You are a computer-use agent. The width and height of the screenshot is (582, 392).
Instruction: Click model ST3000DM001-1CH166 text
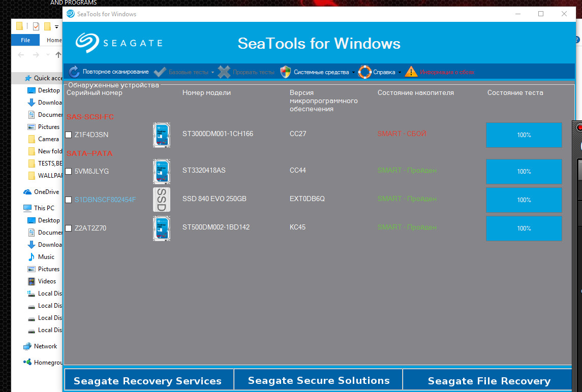(x=218, y=134)
